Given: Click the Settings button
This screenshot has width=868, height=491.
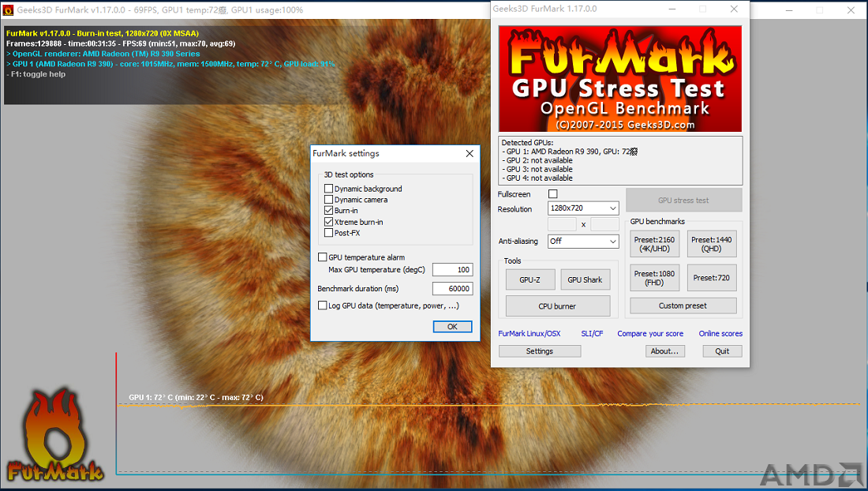Looking at the screenshot, I should pyautogui.click(x=540, y=351).
